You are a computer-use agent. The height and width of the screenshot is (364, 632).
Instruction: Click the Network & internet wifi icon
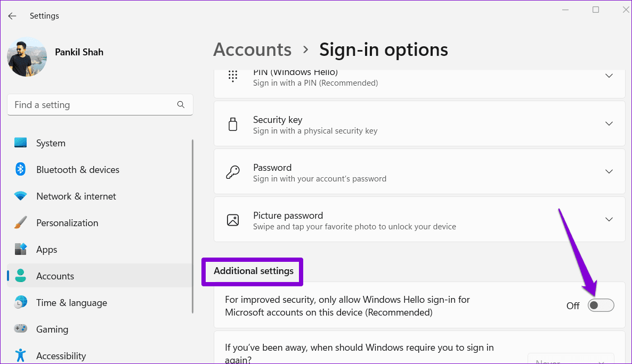coord(20,196)
